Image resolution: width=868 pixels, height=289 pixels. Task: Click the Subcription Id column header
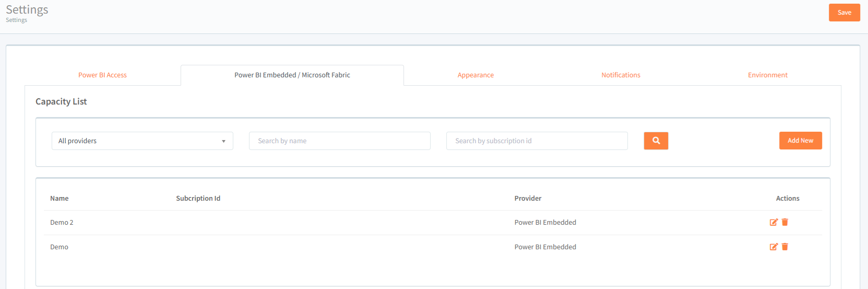tap(198, 199)
